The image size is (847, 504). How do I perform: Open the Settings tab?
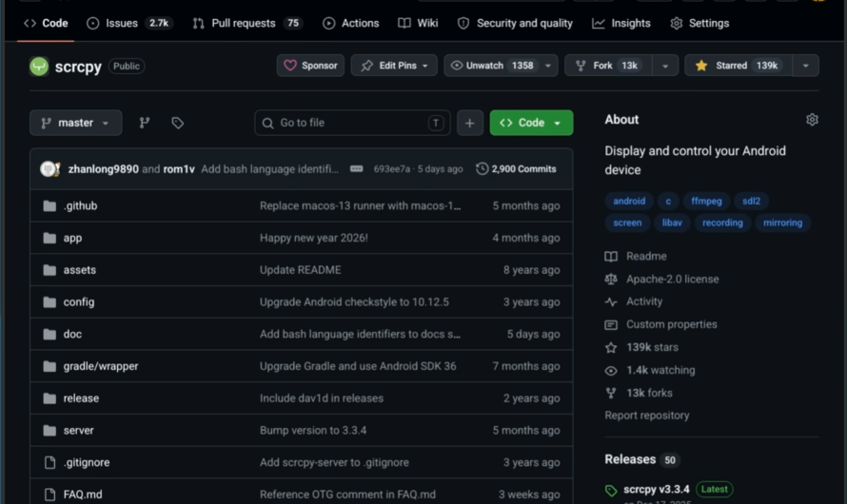[700, 23]
